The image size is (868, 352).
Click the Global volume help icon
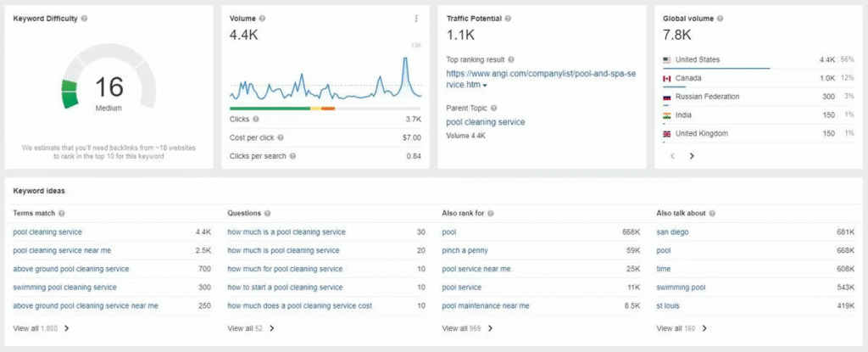coord(720,18)
